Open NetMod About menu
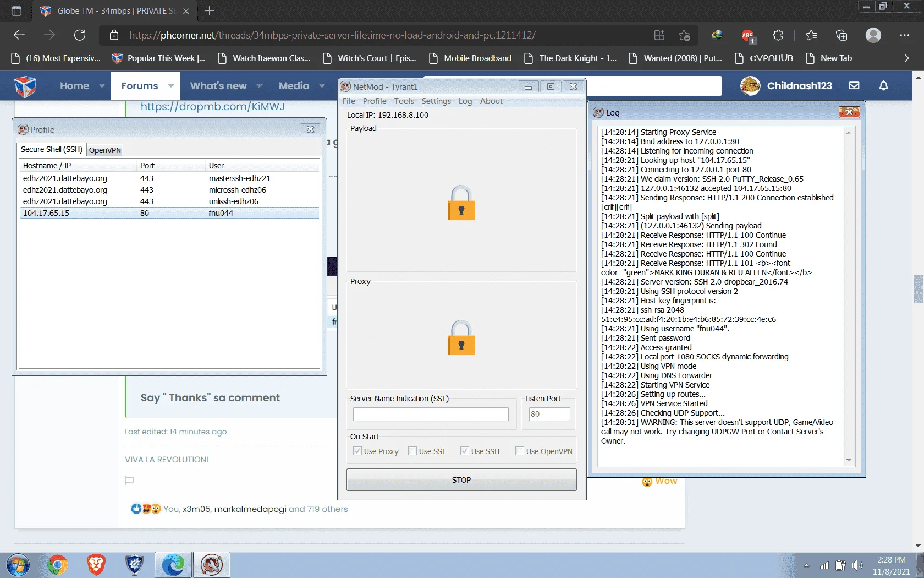 (491, 101)
